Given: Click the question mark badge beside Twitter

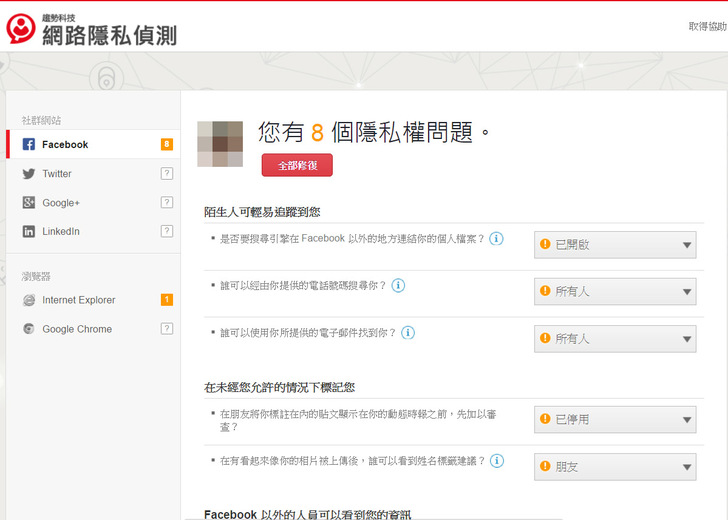Looking at the screenshot, I should point(167,174).
